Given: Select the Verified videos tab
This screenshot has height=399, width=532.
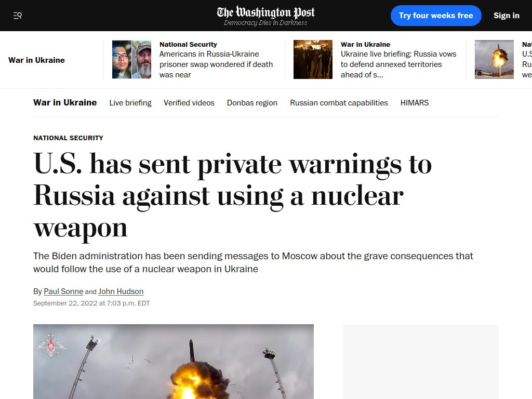Looking at the screenshot, I should pyautogui.click(x=189, y=103).
